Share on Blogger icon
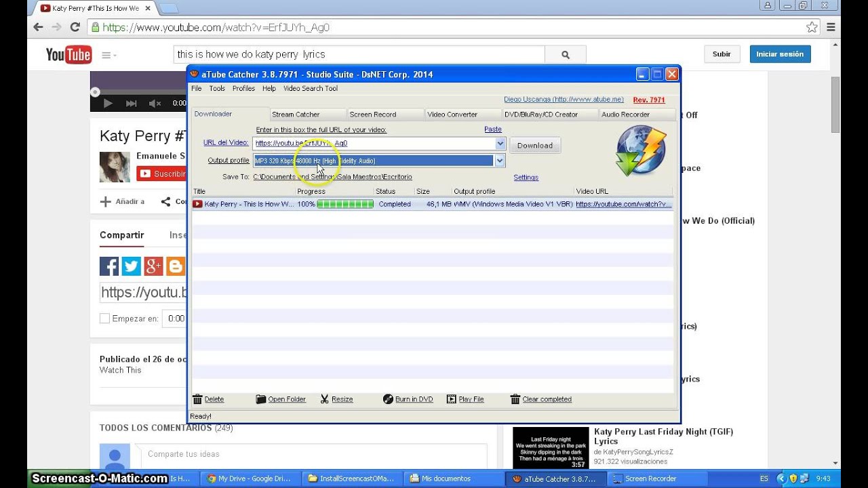 176,266
